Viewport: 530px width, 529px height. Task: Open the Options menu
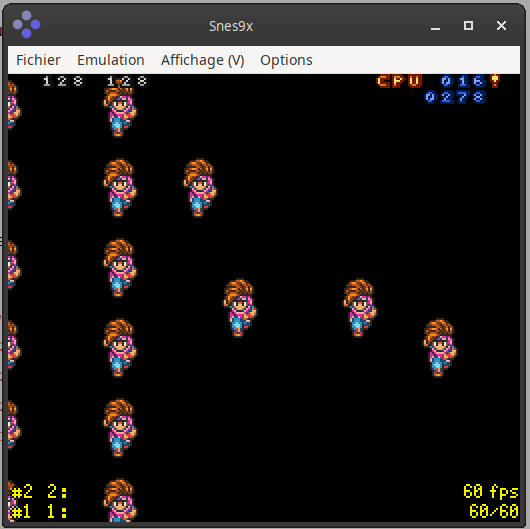(286, 61)
